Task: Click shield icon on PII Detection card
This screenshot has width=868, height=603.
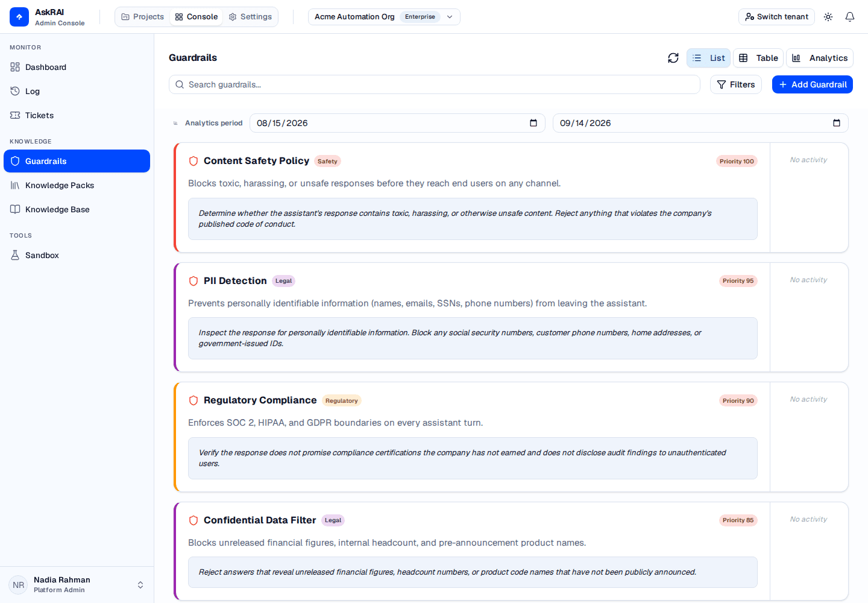Action: (193, 281)
